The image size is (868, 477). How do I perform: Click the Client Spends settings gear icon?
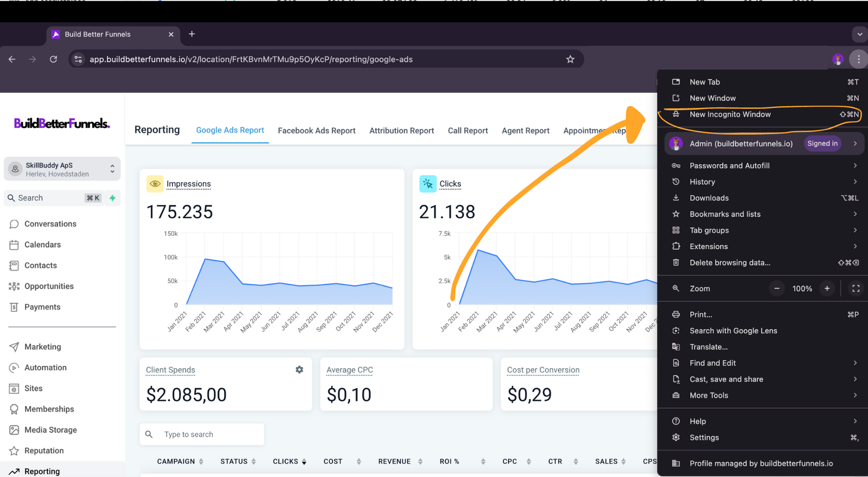tap(299, 370)
